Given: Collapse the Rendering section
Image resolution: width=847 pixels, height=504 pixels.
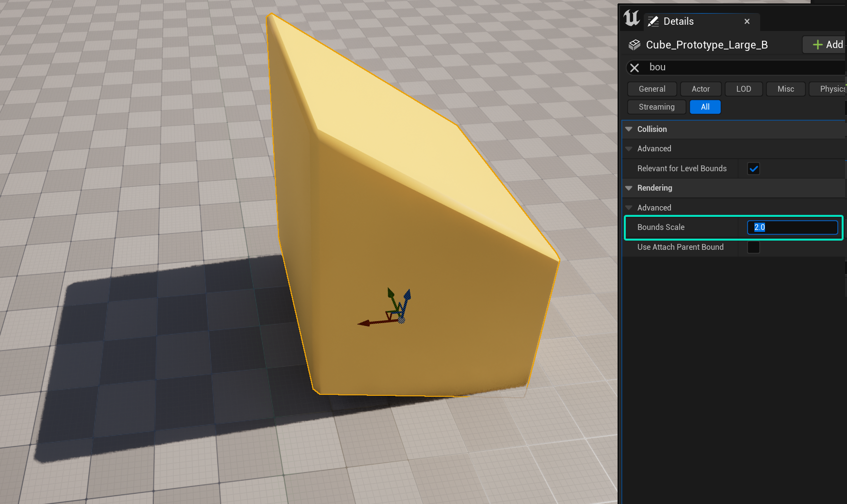Looking at the screenshot, I should coord(629,188).
